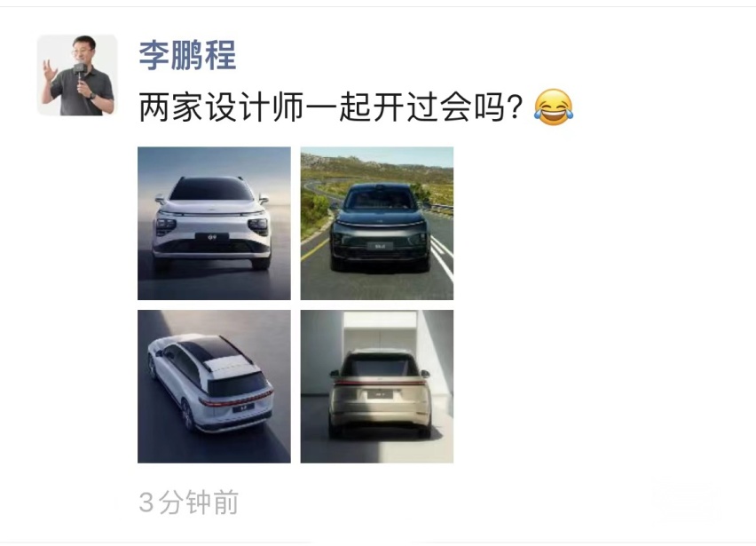Image resolution: width=756 pixels, height=546 pixels.
Task: Click the green SUV's windshield
Action: point(379,199)
